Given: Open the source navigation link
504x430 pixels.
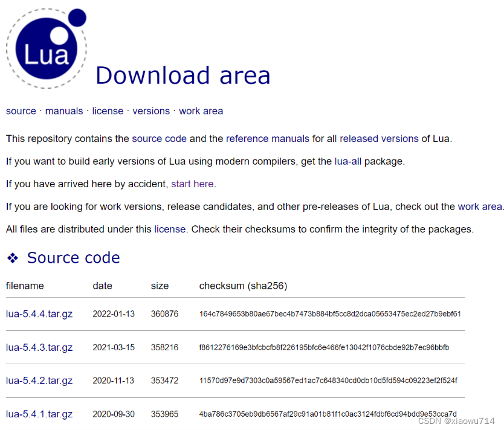Looking at the screenshot, I should tap(21, 111).
